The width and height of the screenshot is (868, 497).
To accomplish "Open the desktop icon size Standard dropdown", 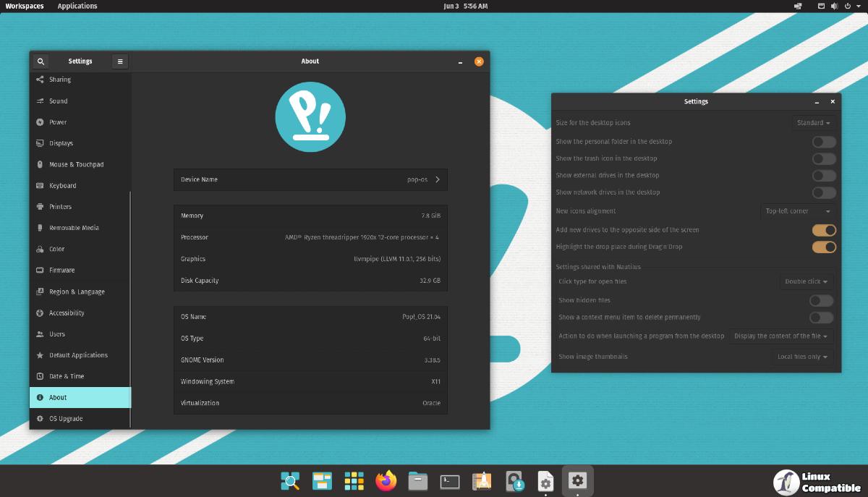I will [813, 123].
